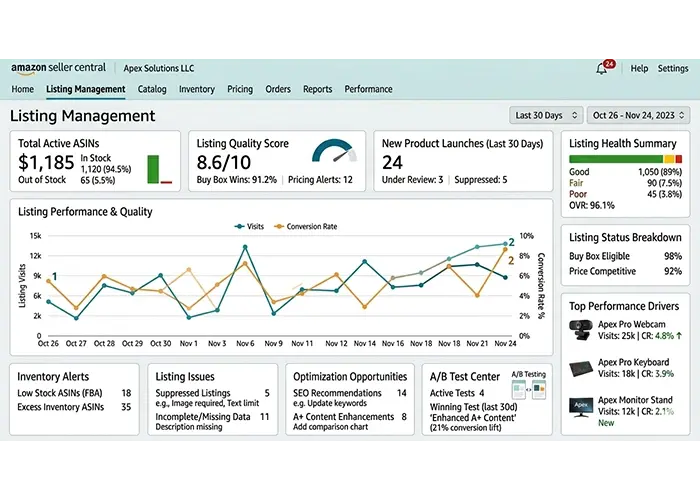Click the Active Tests 4 entry
The width and height of the screenshot is (700, 500).
pos(457,393)
